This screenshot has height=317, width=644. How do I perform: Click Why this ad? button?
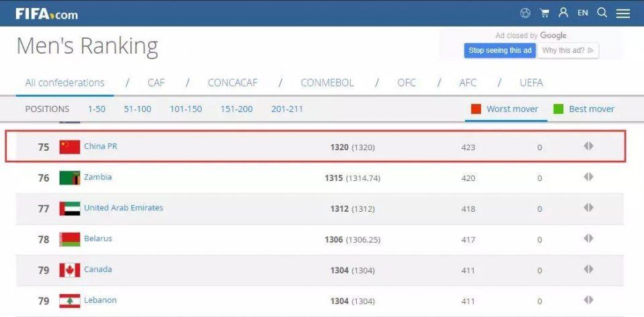[x=568, y=50]
